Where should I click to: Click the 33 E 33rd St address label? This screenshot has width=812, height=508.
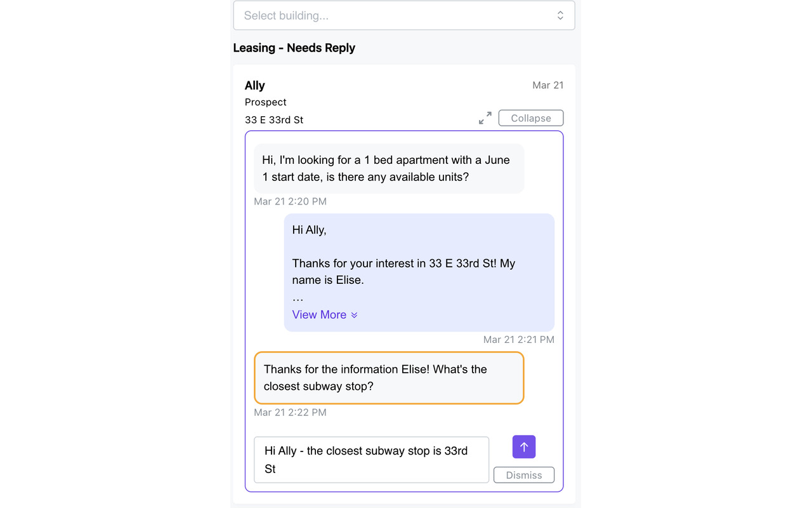pyautogui.click(x=274, y=120)
